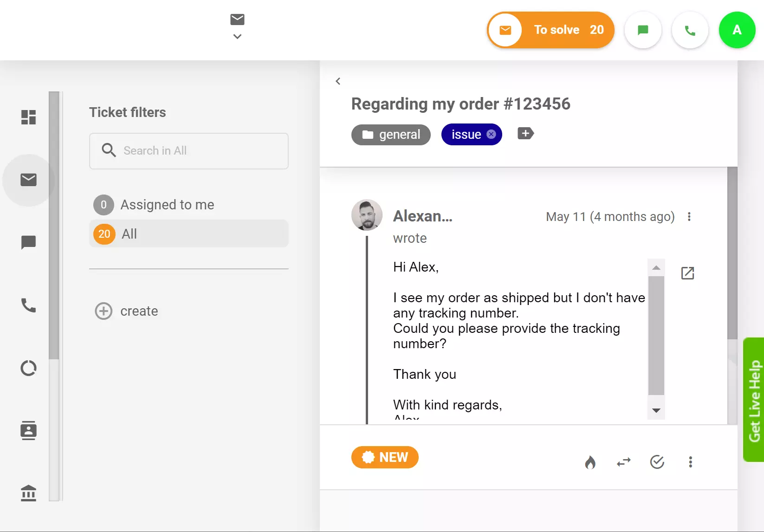
Task: Click the flame punch-in icon
Action: (590, 462)
